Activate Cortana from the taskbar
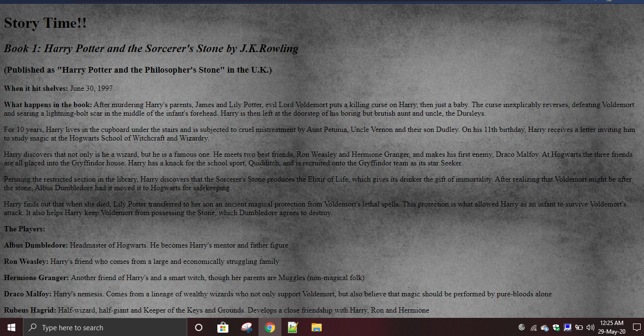Image resolution: width=644 pixels, height=336 pixels. click(x=198, y=327)
